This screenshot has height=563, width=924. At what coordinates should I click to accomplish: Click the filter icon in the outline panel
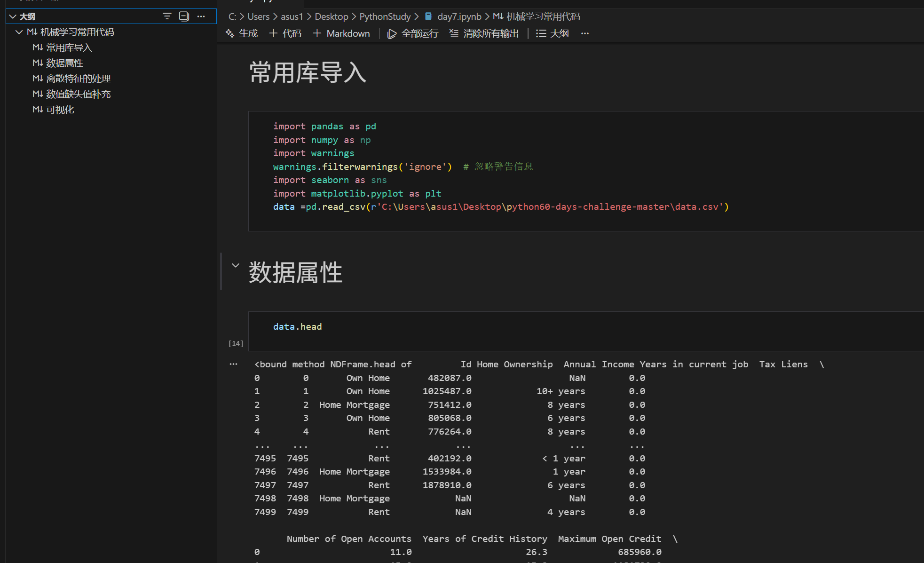(x=167, y=16)
